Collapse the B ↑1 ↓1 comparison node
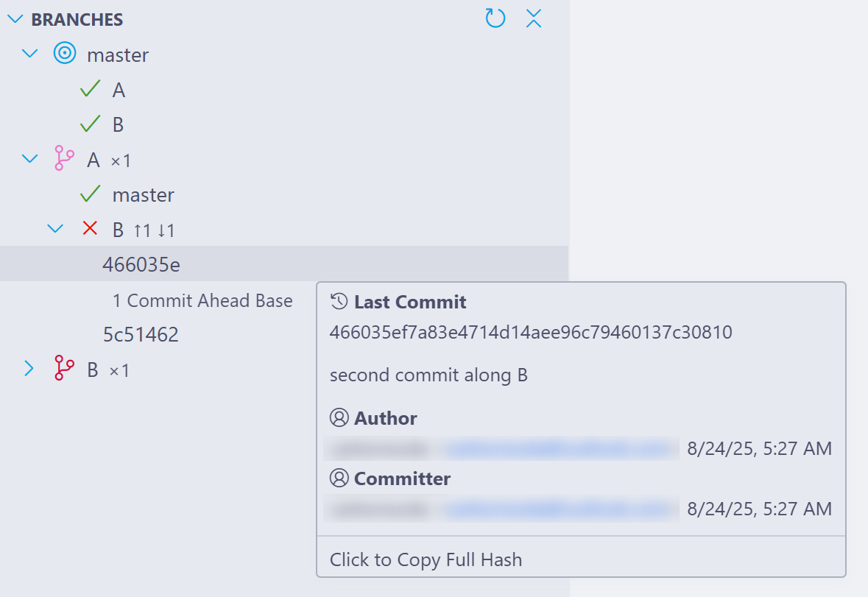868x597 pixels. click(55, 230)
